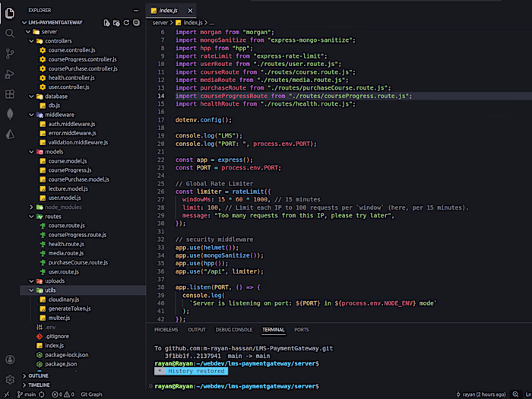Close the index.js editor tab
This screenshot has height=399, width=532.
coord(190,11)
